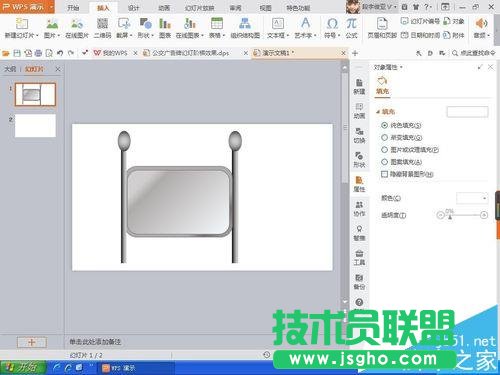Insert a chart using 图表 icon
Screen dimensions: 500x375
point(165,24)
